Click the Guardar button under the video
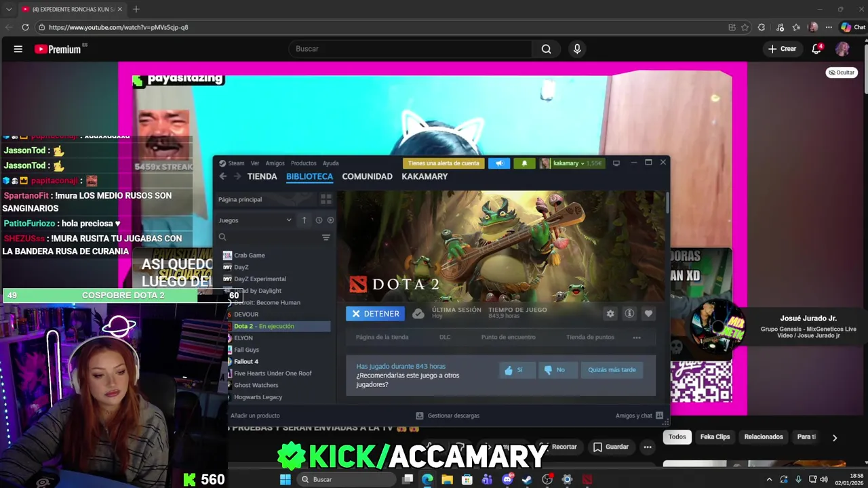This screenshot has height=488, width=868. point(610,447)
